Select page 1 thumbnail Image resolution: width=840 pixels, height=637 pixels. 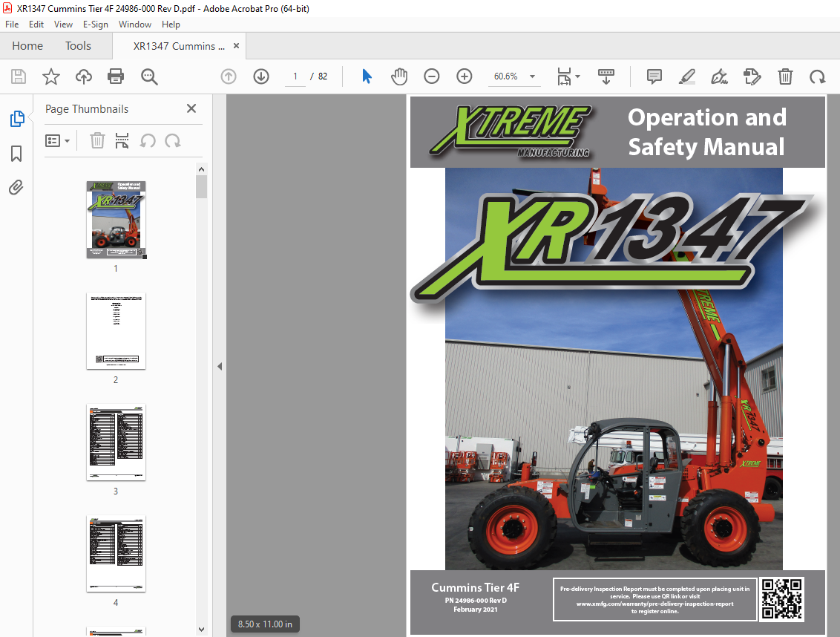117,219
